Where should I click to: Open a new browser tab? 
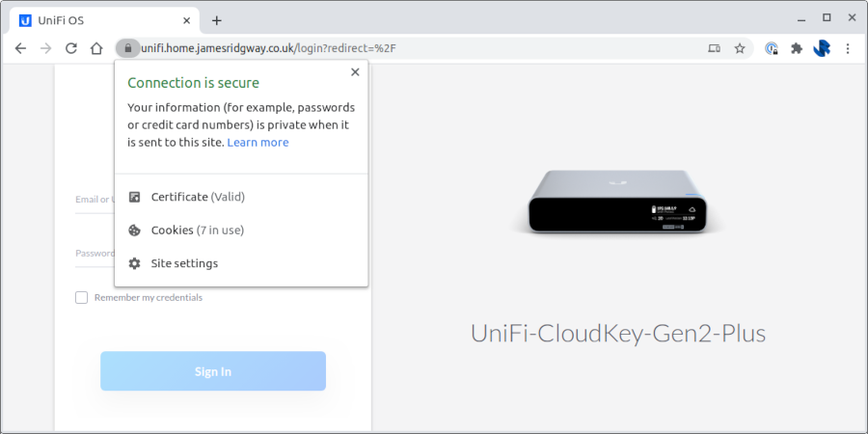point(217,20)
